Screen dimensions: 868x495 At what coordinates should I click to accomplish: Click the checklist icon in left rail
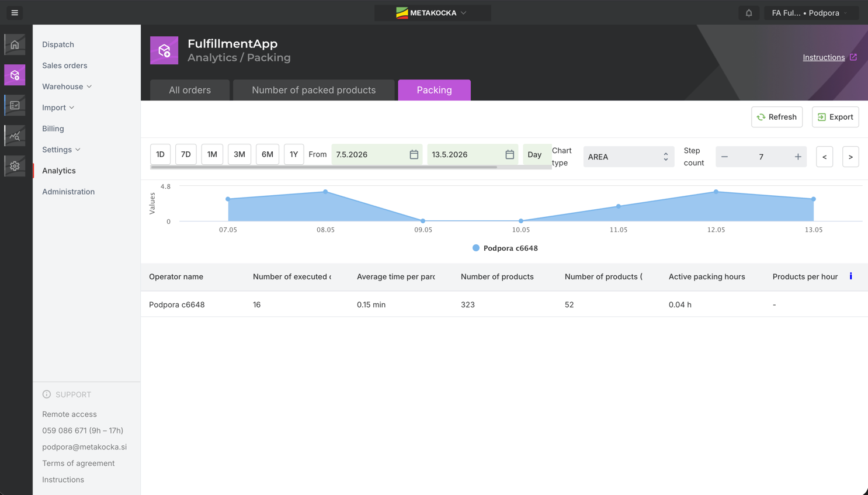15,105
